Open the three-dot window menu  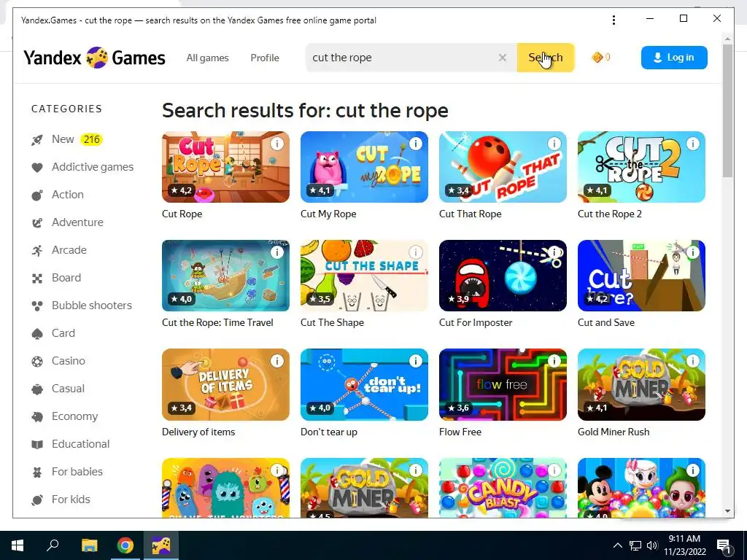point(614,20)
